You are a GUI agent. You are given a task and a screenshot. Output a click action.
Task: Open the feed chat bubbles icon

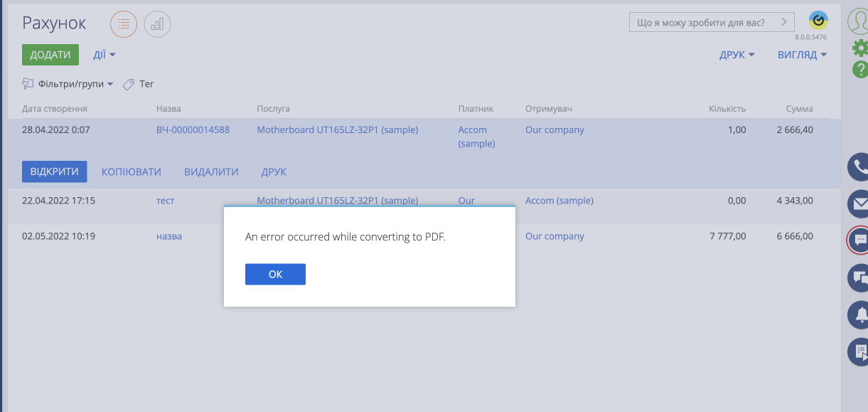(x=859, y=277)
